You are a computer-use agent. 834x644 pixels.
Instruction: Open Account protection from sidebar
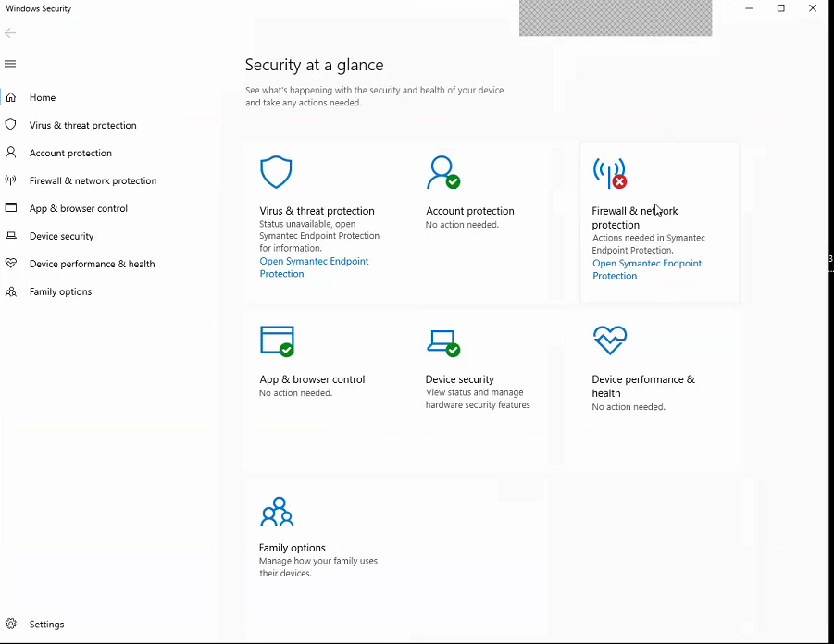[70, 154]
